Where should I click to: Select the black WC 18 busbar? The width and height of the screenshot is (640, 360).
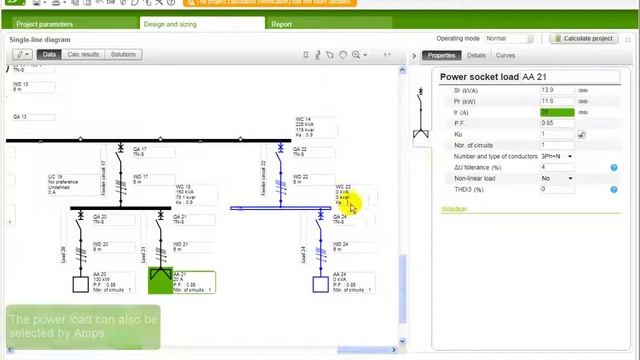120,208
